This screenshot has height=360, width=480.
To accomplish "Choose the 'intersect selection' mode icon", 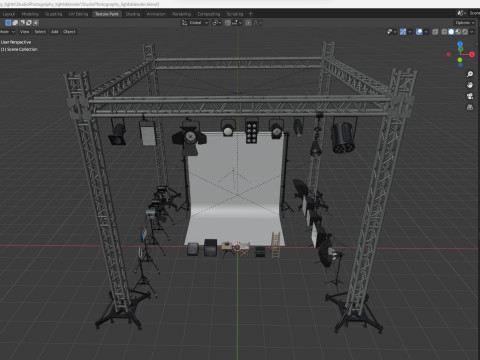I will click(36, 23).
